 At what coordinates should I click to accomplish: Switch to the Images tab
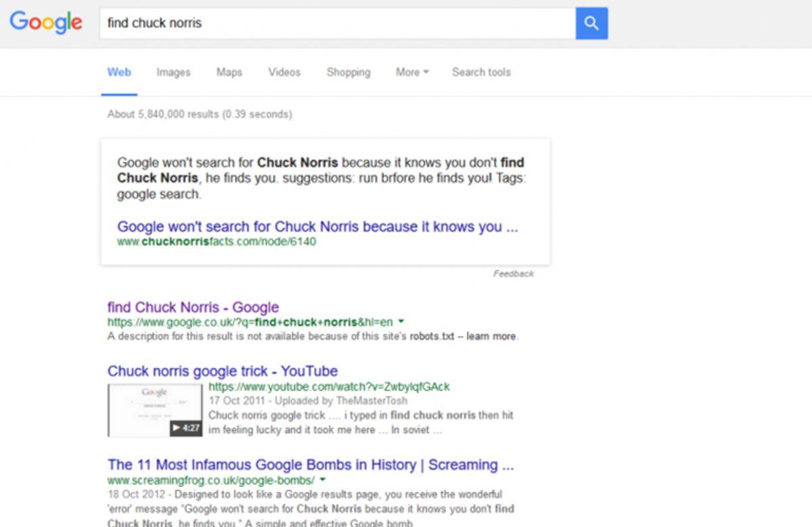[173, 72]
